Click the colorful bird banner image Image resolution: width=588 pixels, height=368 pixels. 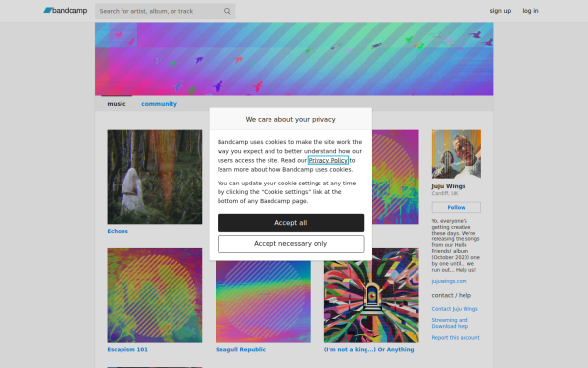[x=294, y=59]
